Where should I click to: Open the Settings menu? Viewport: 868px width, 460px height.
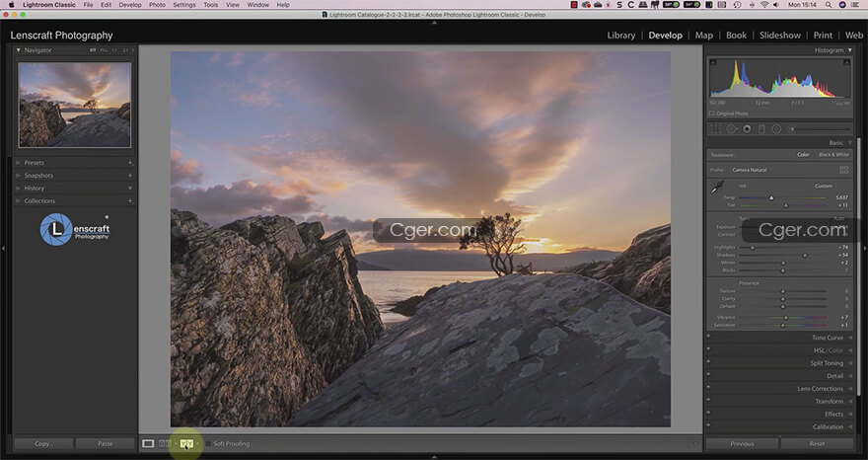(x=184, y=4)
